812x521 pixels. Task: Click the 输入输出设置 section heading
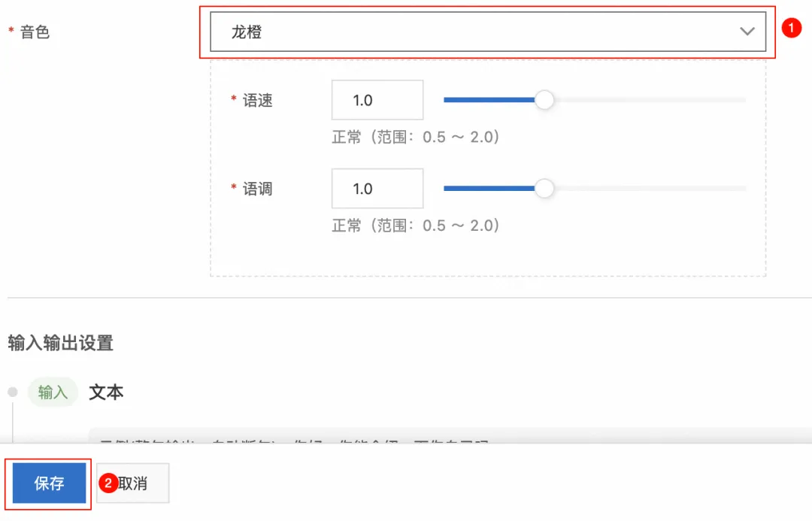[60, 344]
